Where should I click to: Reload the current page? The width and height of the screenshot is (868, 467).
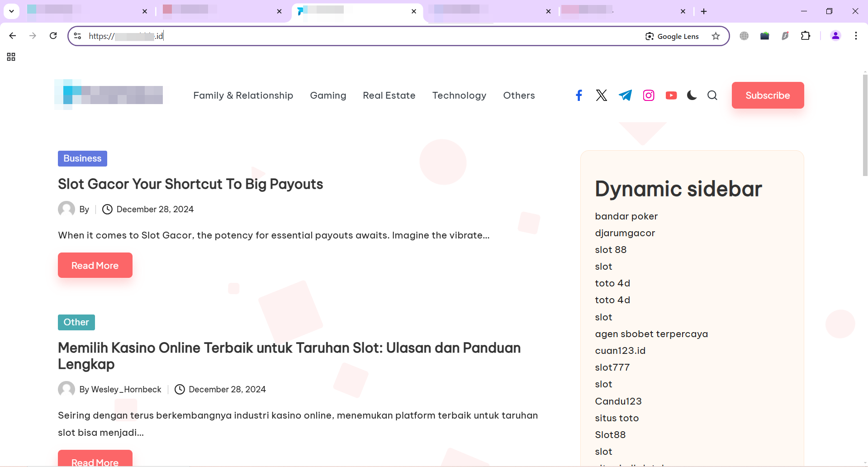(x=53, y=36)
